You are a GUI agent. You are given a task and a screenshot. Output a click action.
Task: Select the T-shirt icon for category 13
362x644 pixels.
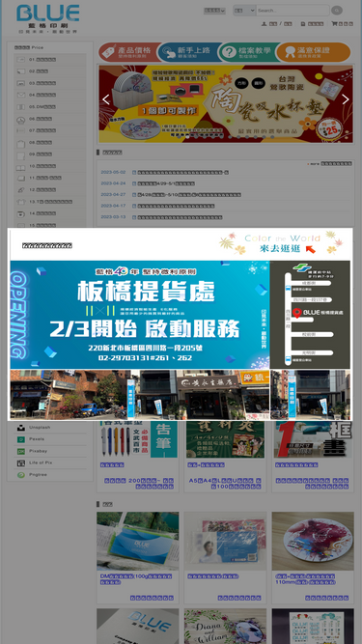click(x=20, y=202)
